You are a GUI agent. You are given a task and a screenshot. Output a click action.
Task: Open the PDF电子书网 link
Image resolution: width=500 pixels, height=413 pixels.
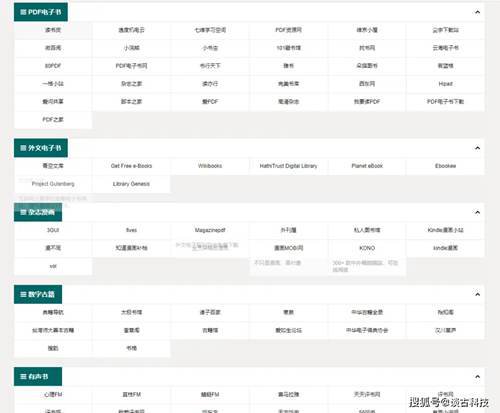click(x=131, y=66)
